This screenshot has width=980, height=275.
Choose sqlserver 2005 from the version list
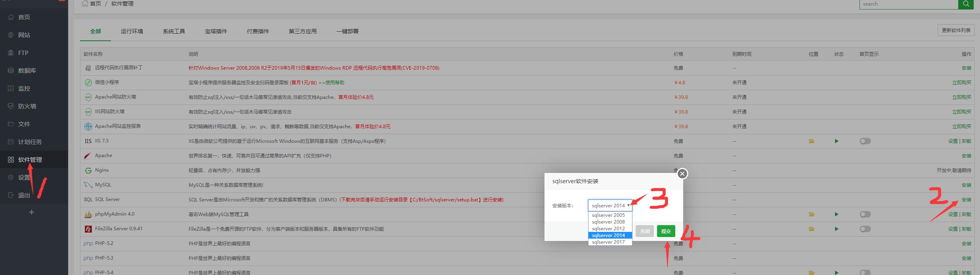pyautogui.click(x=610, y=215)
